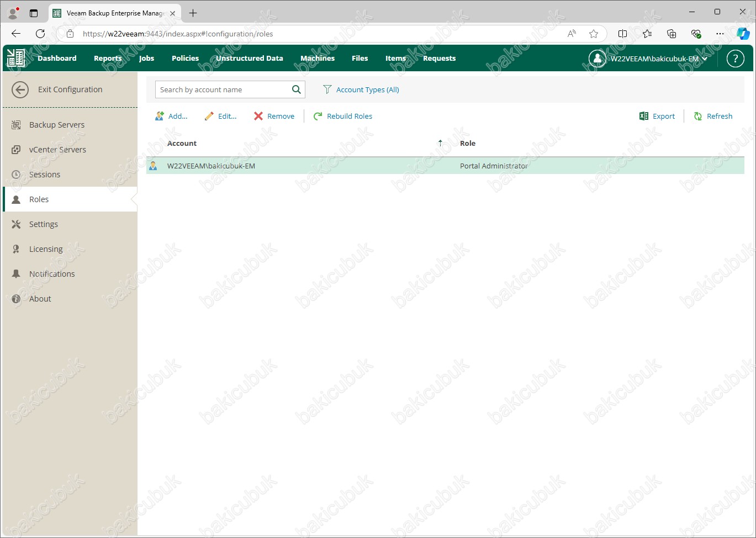Click Exit Configuration label
756x538 pixels.
coord(70,89)
